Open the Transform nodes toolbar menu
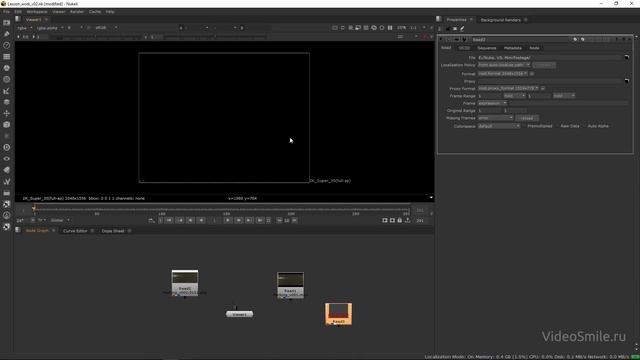This screenshot has width=640, height=360. tap(7, 113)
